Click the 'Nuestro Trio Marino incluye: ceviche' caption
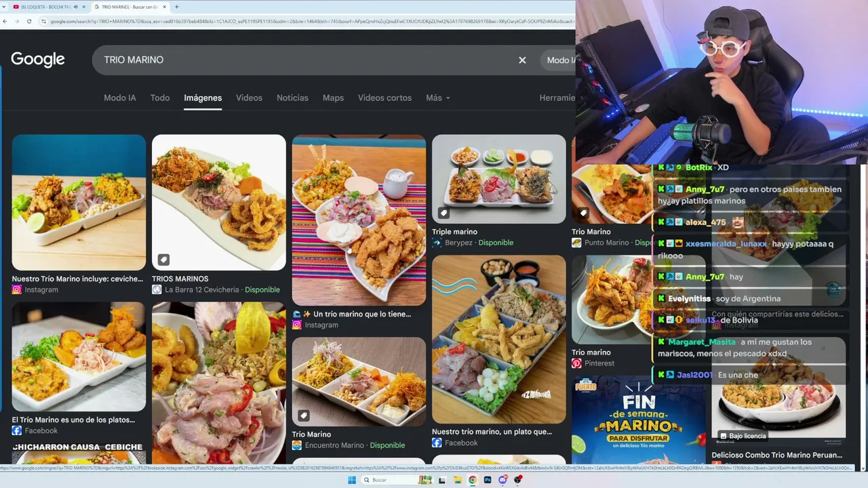This screenshot has height=488, width=868. [77, 279]
